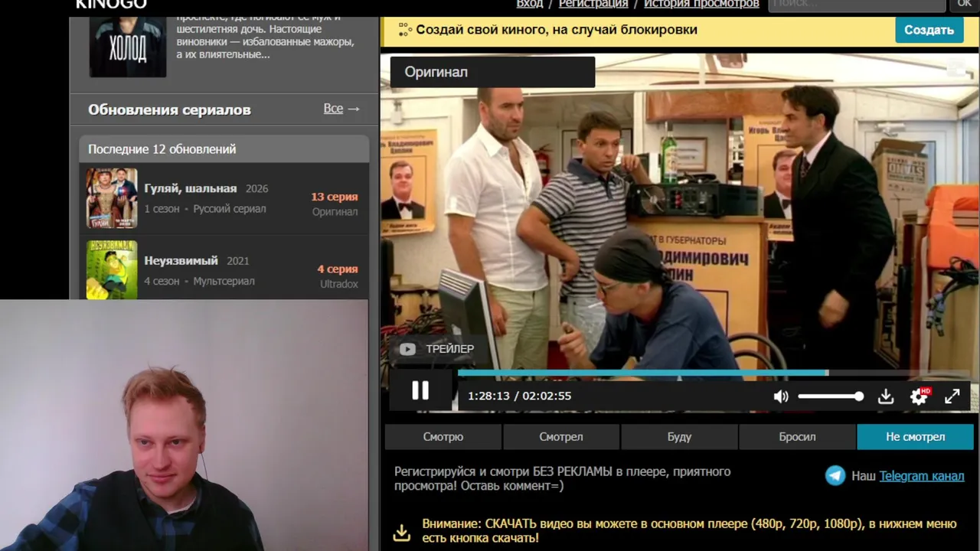Viewport: 980px width, 551px height.
Task: Open player quality settings gear icon
Action: (919, 396)
